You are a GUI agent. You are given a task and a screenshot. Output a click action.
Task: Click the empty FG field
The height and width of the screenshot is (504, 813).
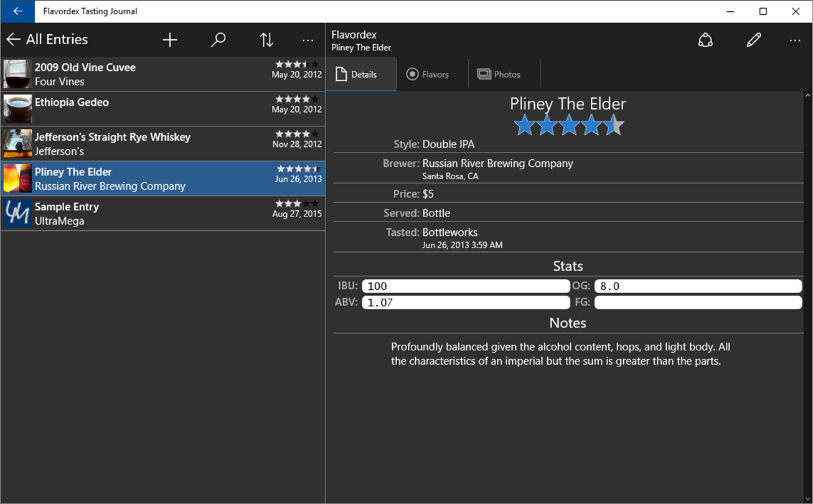tap(698, 302)
